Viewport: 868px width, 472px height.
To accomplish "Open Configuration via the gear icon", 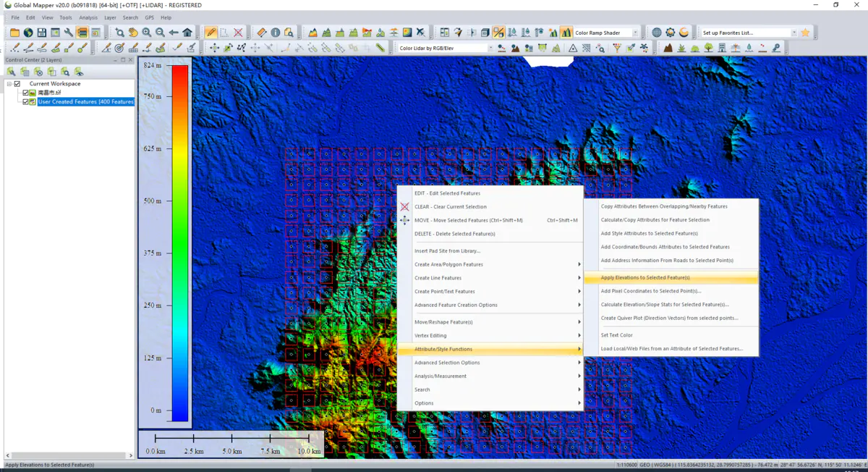I will (670, 32).
